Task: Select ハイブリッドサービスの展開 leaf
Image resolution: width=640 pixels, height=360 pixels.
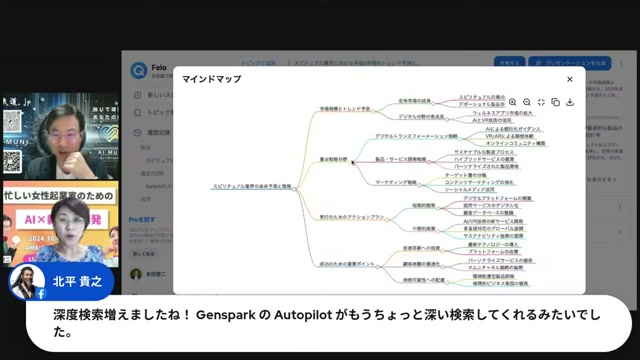Action: tap(484, 159)
